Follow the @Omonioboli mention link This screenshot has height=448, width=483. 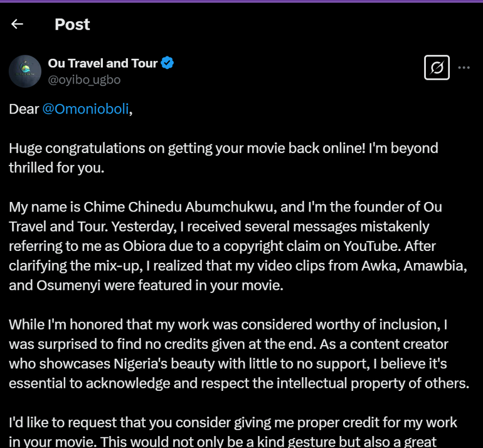[x=85, y=109]
